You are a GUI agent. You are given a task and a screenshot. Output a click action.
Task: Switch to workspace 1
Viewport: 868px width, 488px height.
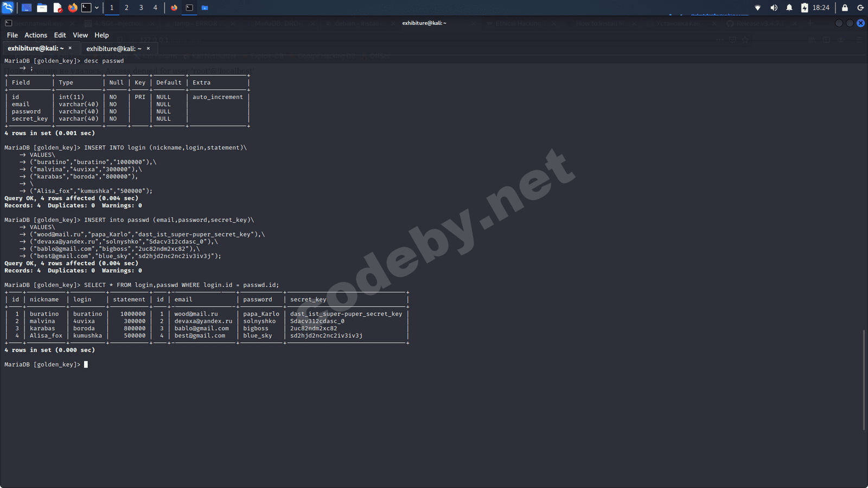pyautogui.click(x=112, y=8)
